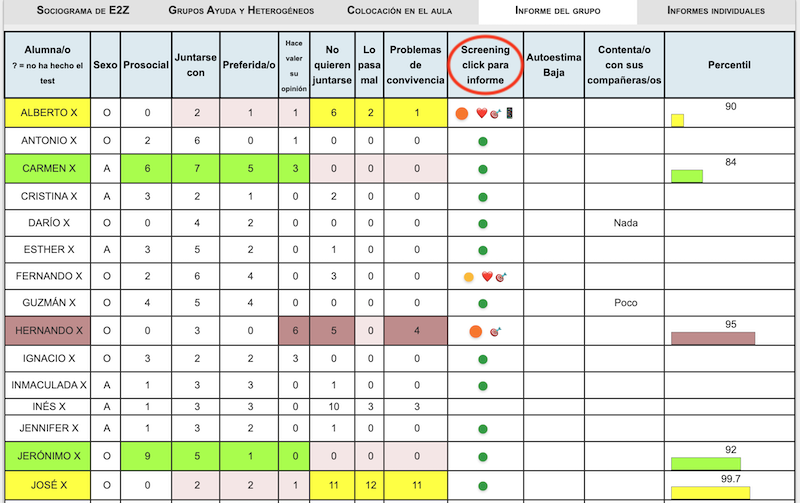Click green screening dot for Jerónimo X
This screenshot has width=800, height=503.
coord(483,456)
